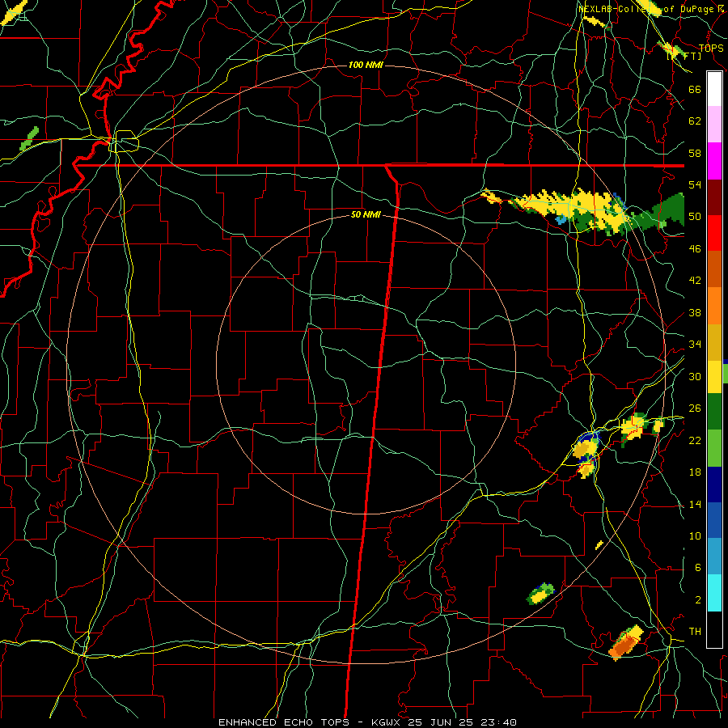
Task: Click the orange echo cell in the southeast
Action: coord(624,644)
